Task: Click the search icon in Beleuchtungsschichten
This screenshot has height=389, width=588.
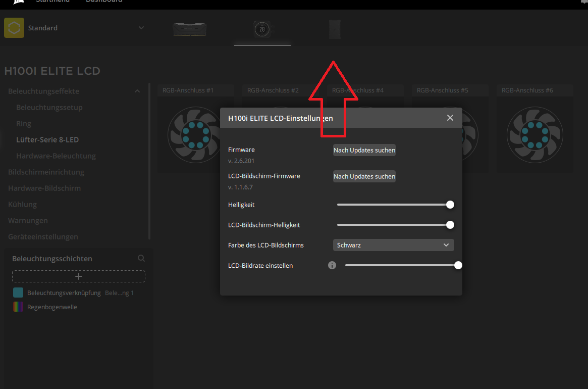Action: [141, 258]
